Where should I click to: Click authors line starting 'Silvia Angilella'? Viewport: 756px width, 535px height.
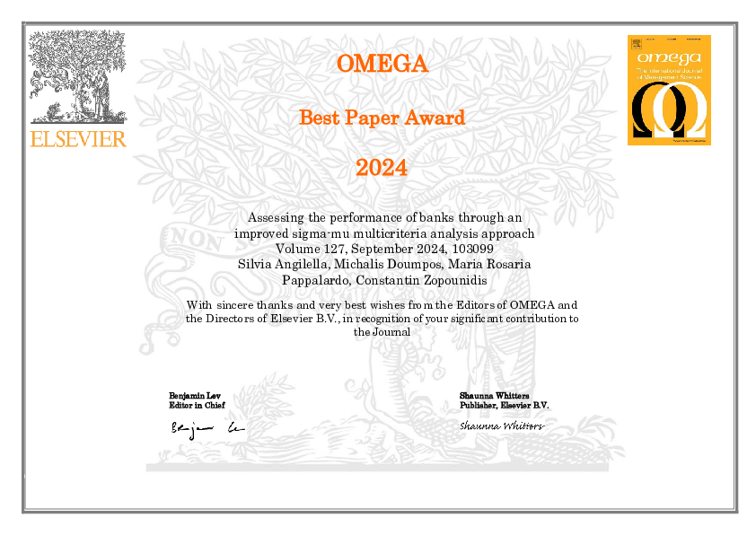point(384,265)
